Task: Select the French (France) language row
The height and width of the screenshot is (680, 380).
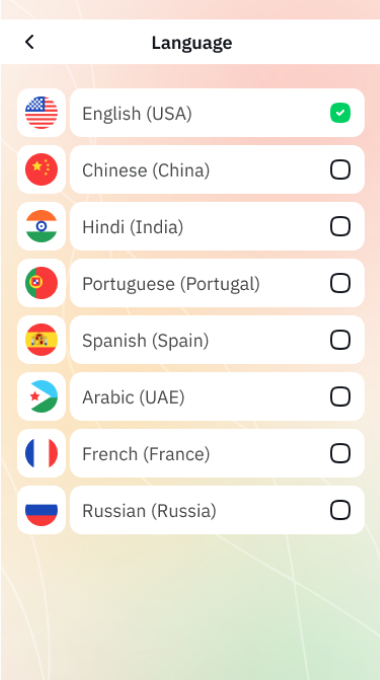Action: (217, 453)
